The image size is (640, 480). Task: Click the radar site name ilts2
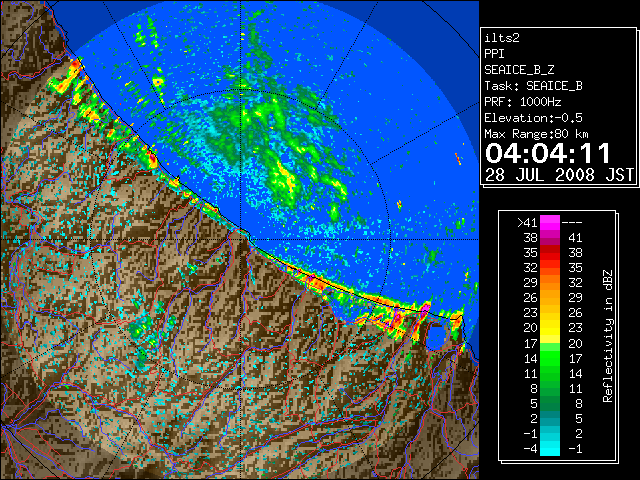[502, 38]
